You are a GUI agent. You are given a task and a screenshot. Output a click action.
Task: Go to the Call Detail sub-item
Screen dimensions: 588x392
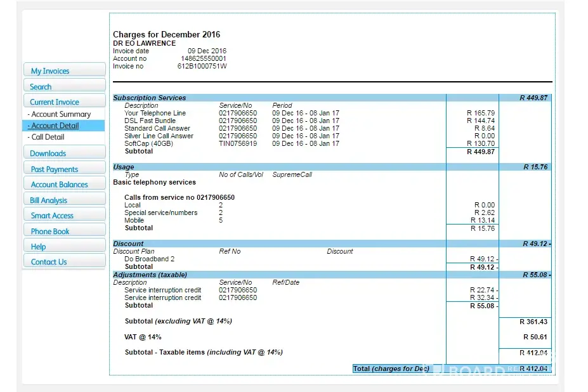coord(48,137)
